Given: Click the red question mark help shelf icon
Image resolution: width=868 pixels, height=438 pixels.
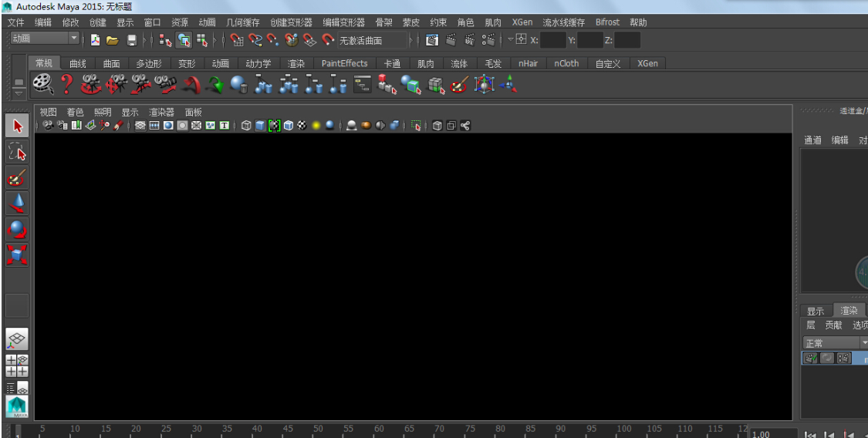Looking at the screenshot, I should tap(67, 83).
